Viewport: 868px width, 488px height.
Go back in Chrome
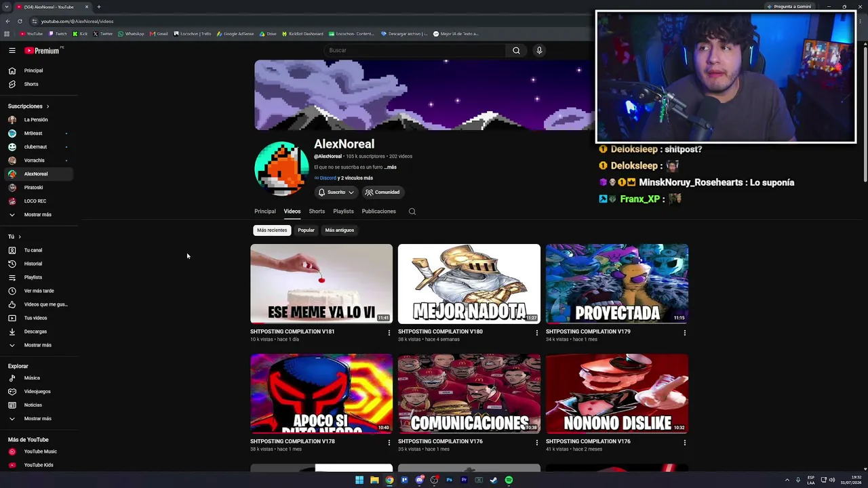point(7,21)
